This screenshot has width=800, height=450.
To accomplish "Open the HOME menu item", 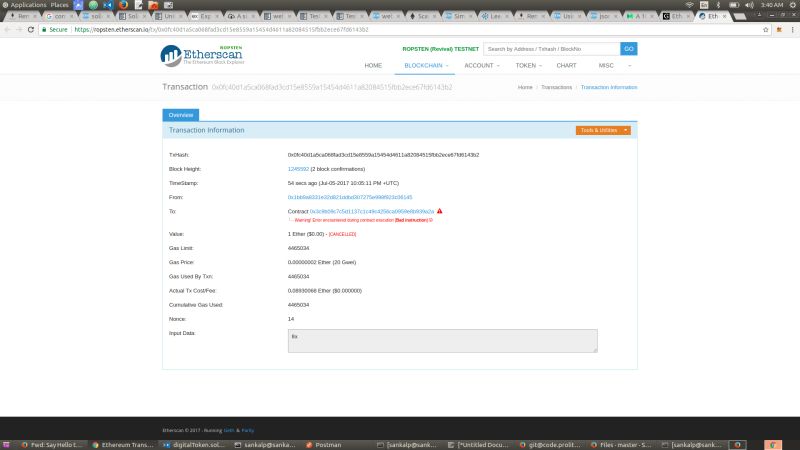I will (x=373, y=65).
